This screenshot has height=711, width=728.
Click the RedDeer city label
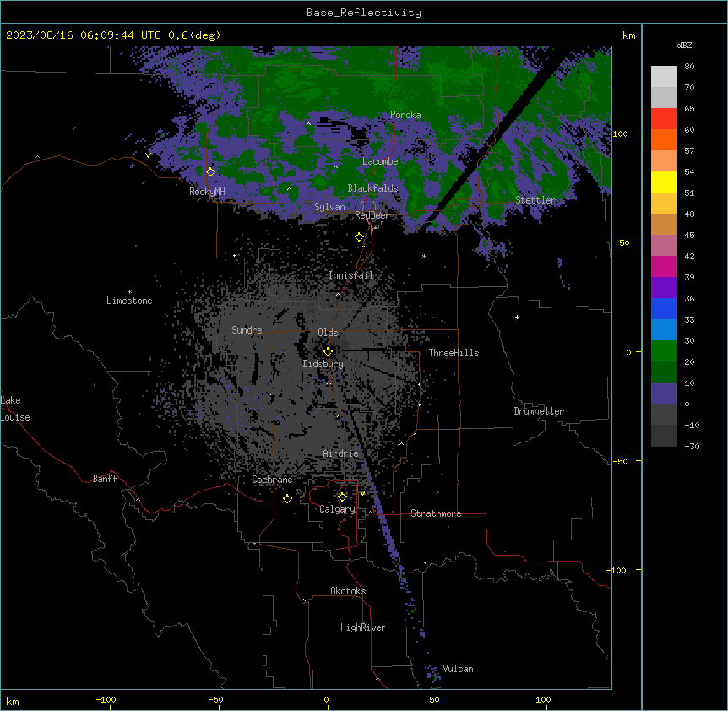pyautogui.click(x=372, y=215)
